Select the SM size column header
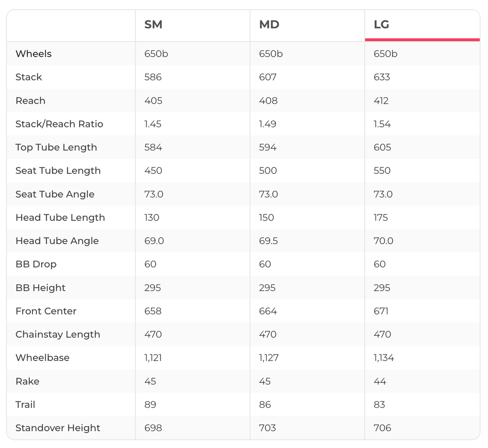Viewport: 488px width, 448px height. 153,25
